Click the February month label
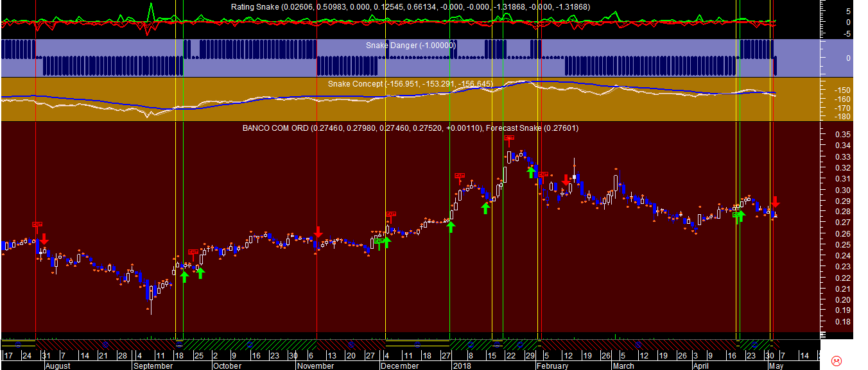 tap(553, 366)
